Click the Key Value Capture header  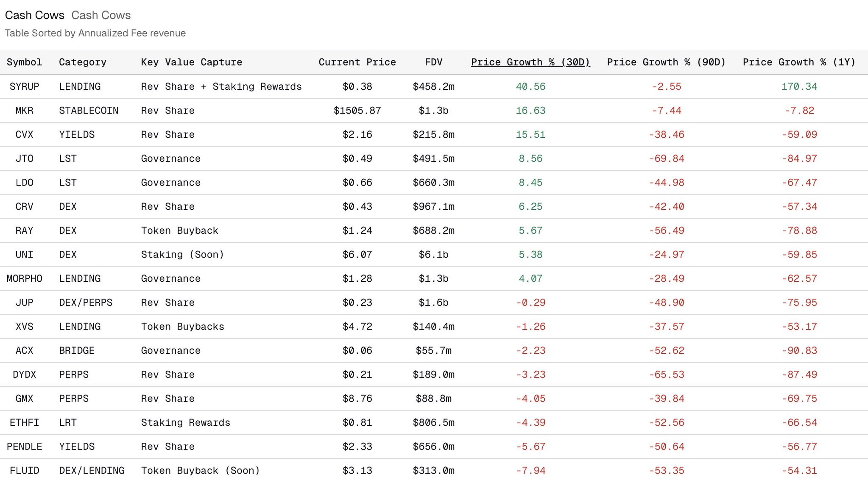[191, 62]
